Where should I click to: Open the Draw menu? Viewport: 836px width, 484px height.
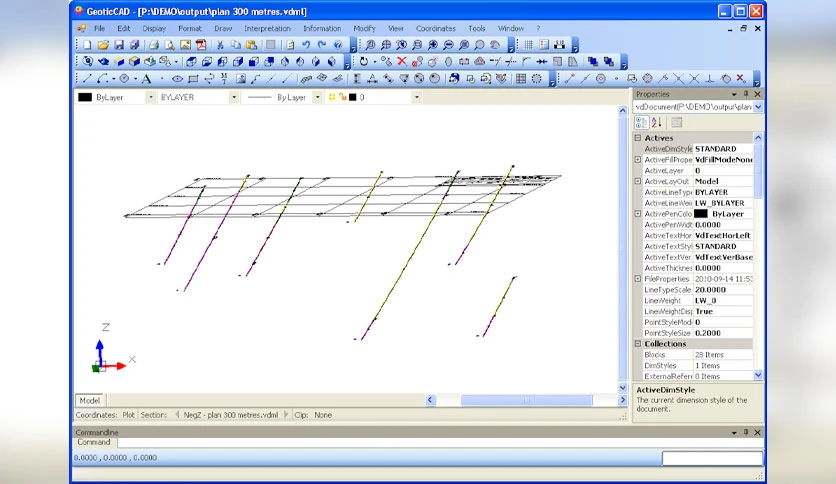point(223,28)
